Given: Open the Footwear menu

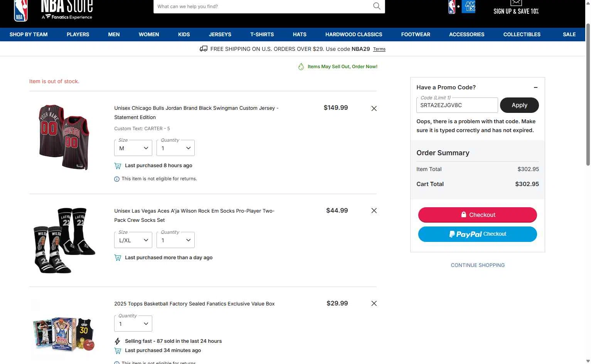Looking at the screenshot, I should coord(416,34).
